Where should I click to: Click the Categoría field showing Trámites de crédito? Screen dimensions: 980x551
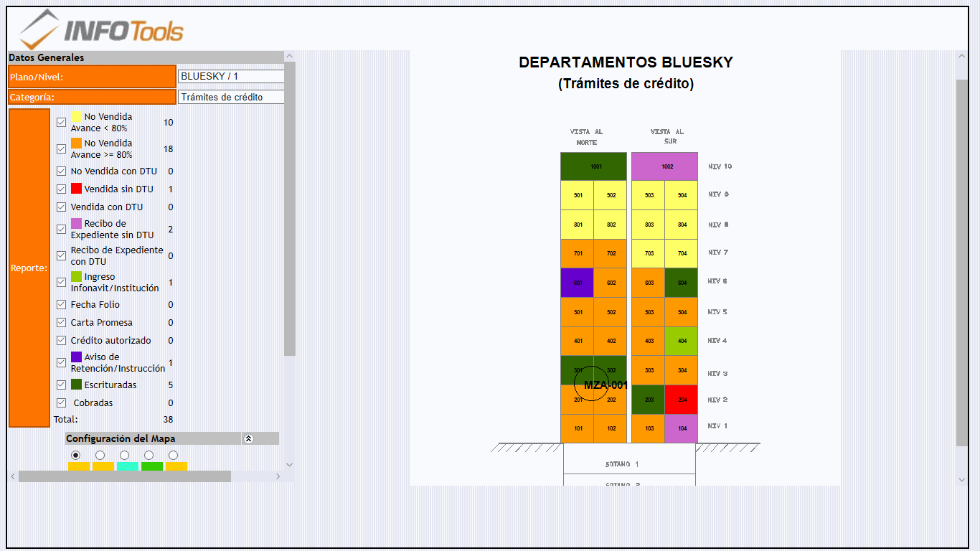(231, 97)
